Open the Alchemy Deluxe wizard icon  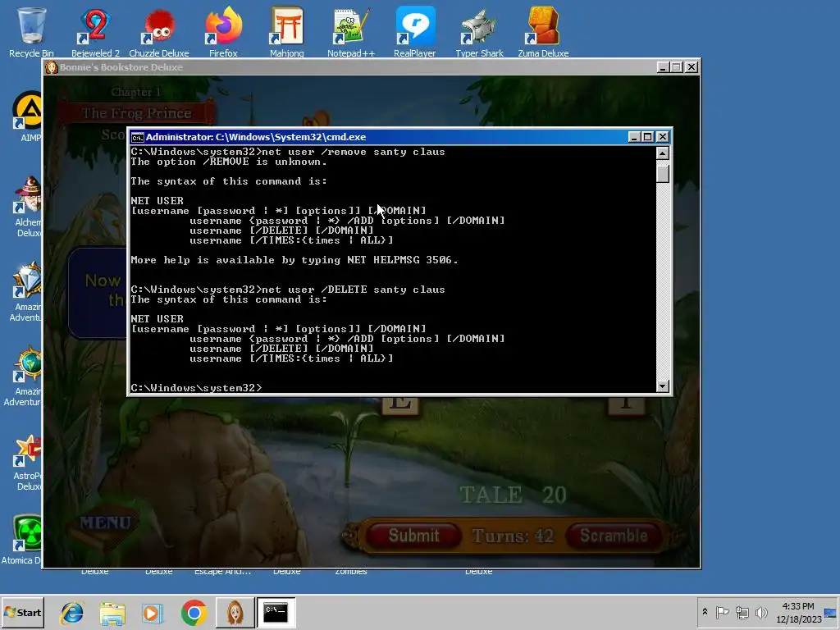click(28, 206)
